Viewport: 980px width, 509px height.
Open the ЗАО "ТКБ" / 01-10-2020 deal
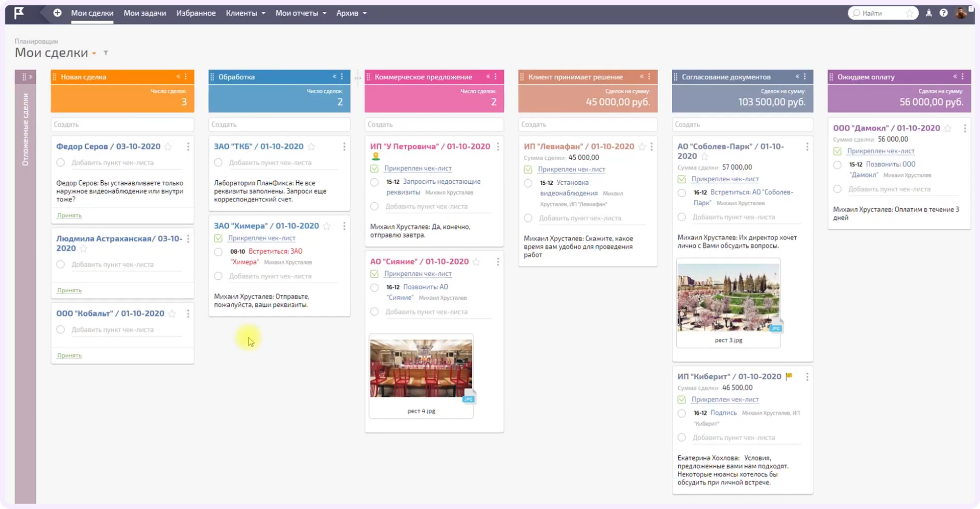click(259, 146)
